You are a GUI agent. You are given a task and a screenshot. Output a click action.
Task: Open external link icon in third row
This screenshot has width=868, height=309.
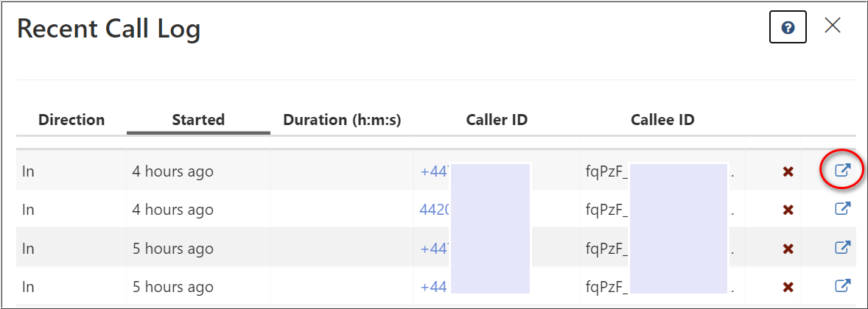[842, 247]
